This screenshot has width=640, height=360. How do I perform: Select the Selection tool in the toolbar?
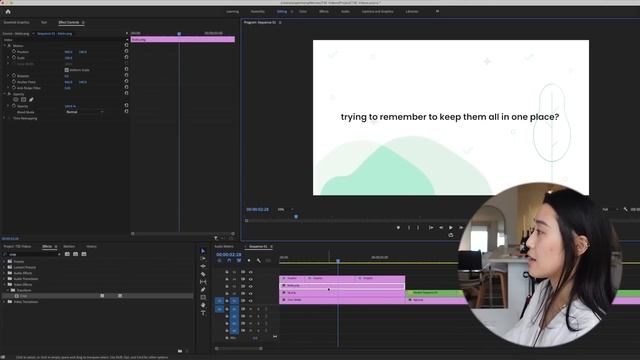click(203, 251)
